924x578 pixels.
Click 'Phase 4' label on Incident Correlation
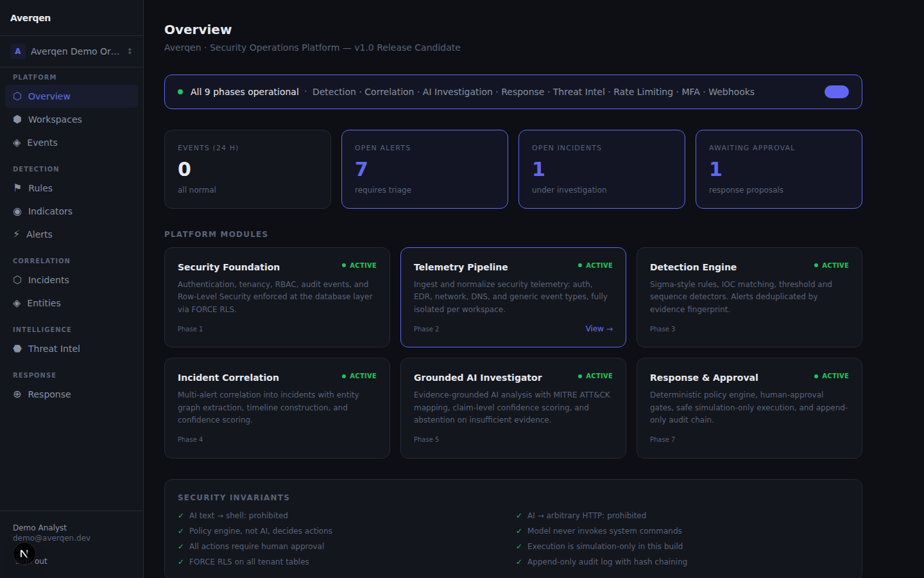[x=190, y=440]
